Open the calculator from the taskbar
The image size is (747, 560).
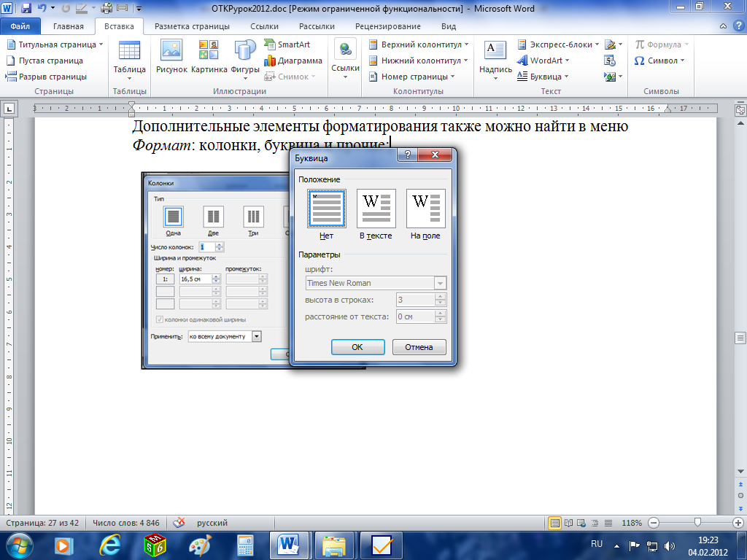[x=245, y=545]
